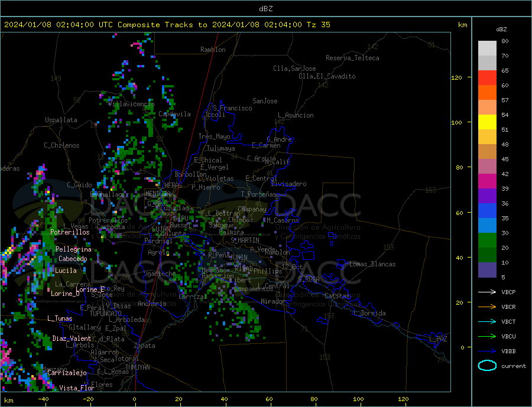Click the Reserva_Telteca map label

[x=352, y=58]
